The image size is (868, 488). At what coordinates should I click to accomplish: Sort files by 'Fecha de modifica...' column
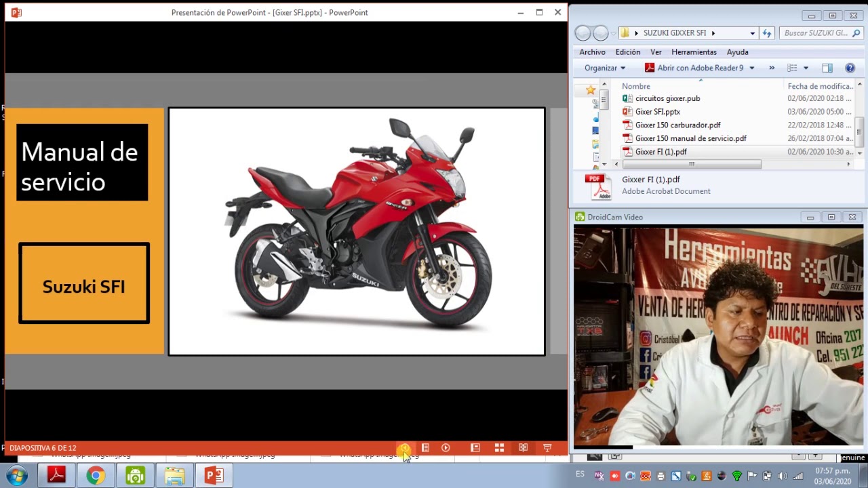[819, 86]
